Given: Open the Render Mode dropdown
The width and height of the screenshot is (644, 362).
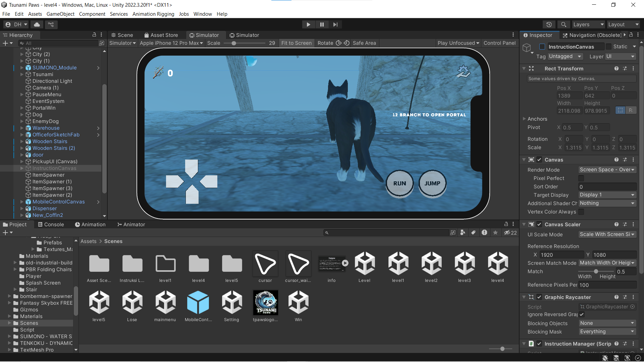Looking at the screenshot, I should pyautogui.click(x=607, y=170).
